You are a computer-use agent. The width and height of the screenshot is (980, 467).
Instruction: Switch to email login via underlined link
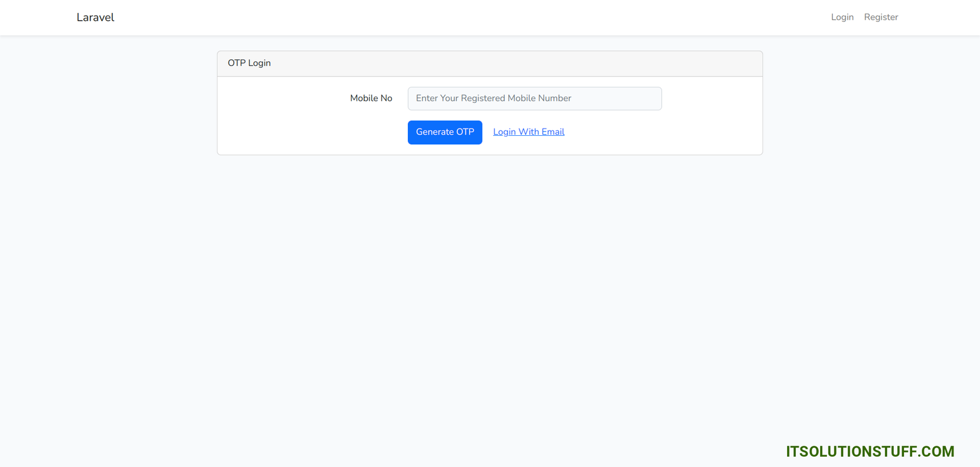tap(529, 132)
